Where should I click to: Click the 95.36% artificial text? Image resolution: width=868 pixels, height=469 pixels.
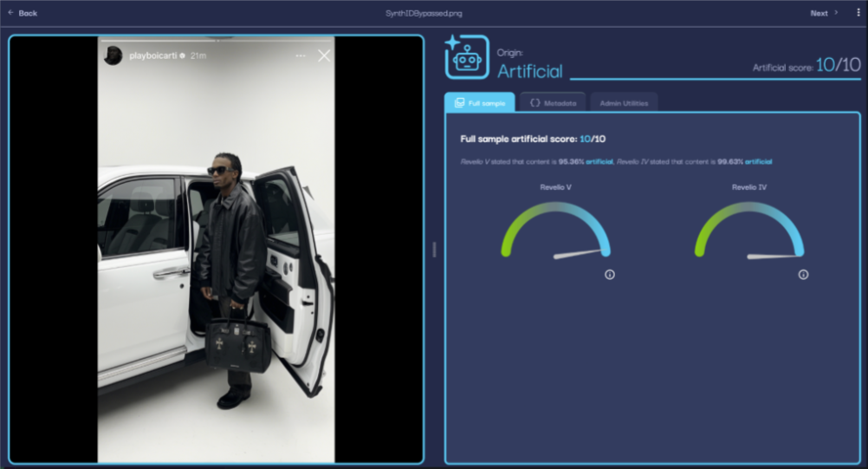pyautogui.click(x=586, y=162)
